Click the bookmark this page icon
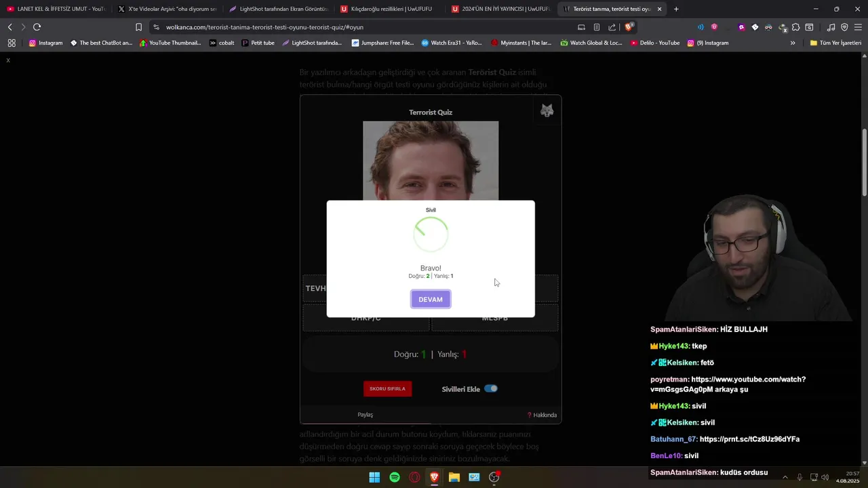 [138, 27]
